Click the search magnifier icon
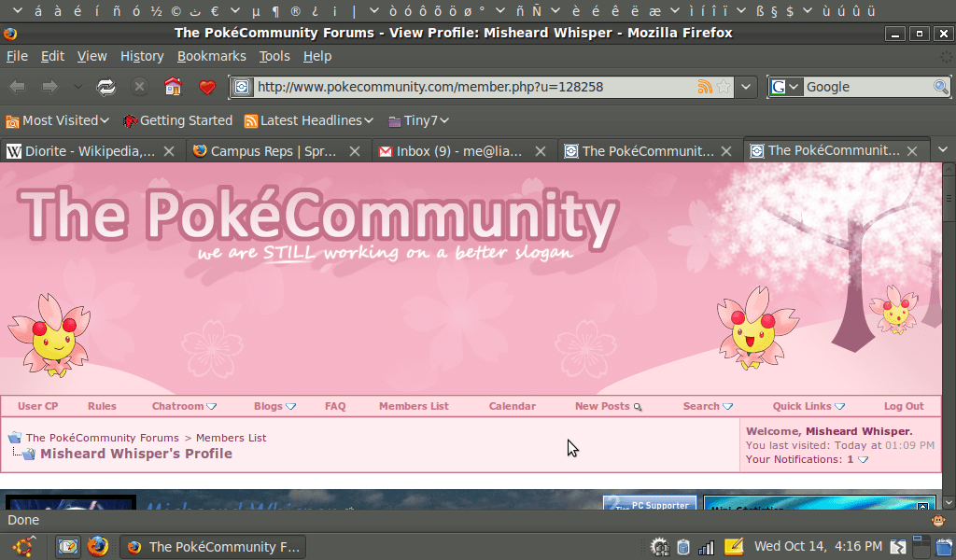This screenshot has height=560, width=956. pos(941,87)
